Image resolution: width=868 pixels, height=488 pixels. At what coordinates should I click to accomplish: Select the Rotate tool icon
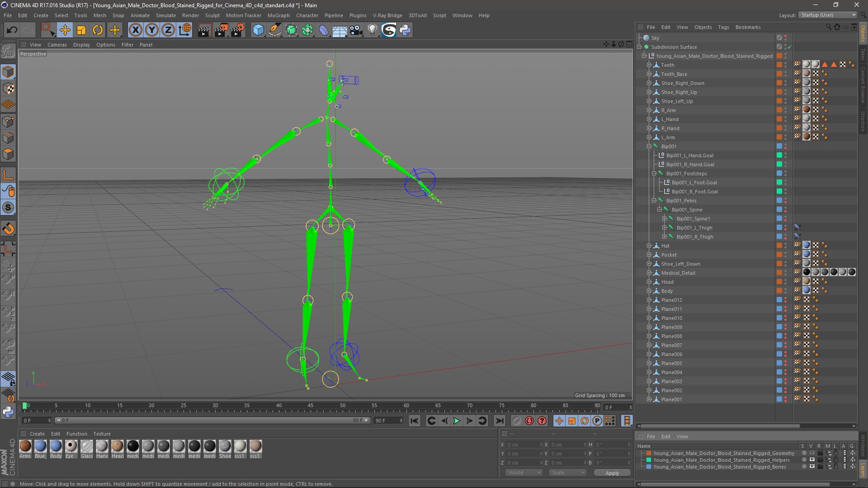pos(98,30)
